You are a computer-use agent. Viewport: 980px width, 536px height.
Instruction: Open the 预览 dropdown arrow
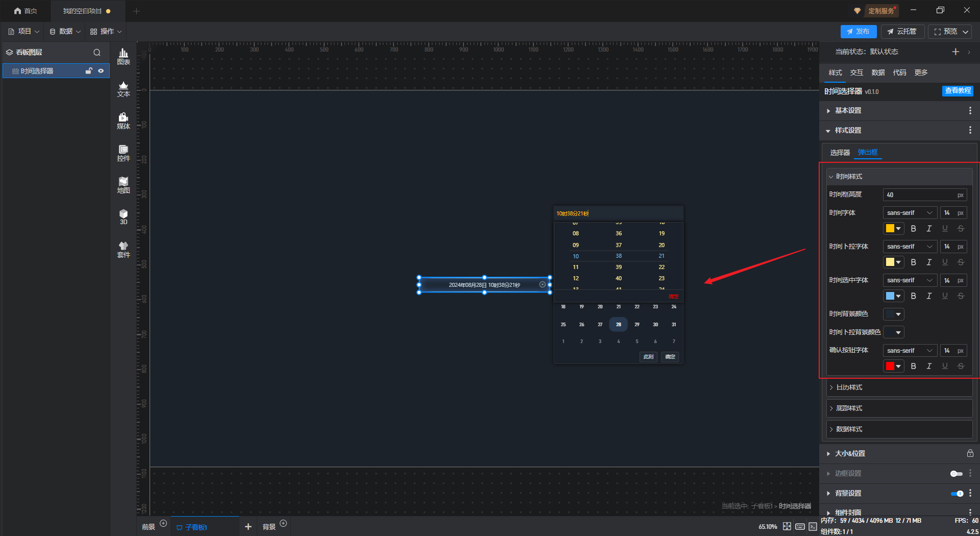(965, 32)
